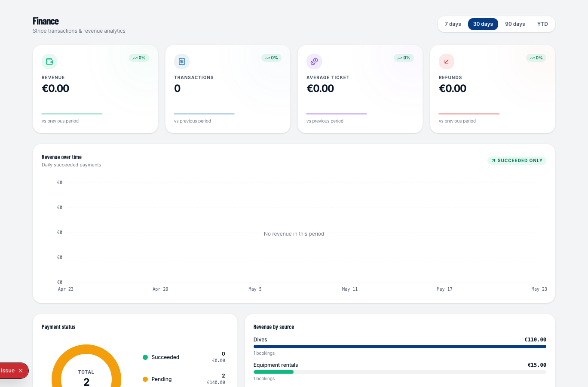Click the Succeeded Only badge
588x387 pixels.
pyautogui.click(x=517, y=160)
